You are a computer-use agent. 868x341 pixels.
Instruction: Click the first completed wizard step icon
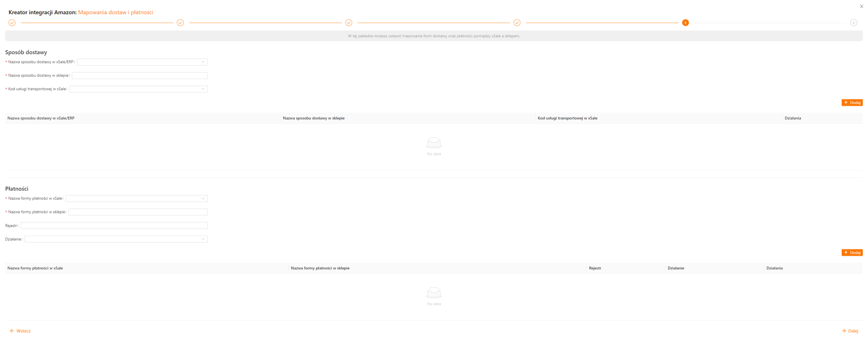pyautogui.click(x=12, y=23)
